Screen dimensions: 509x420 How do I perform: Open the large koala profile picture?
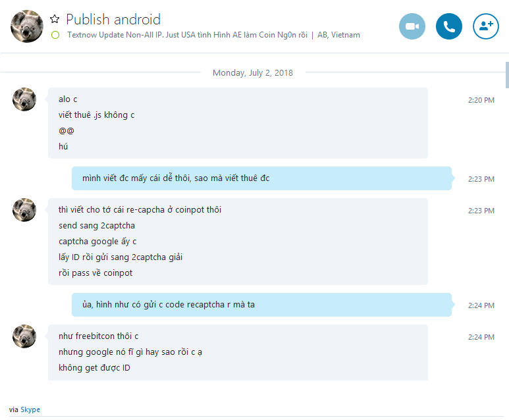pyautogui.click(x=27, y=26)
